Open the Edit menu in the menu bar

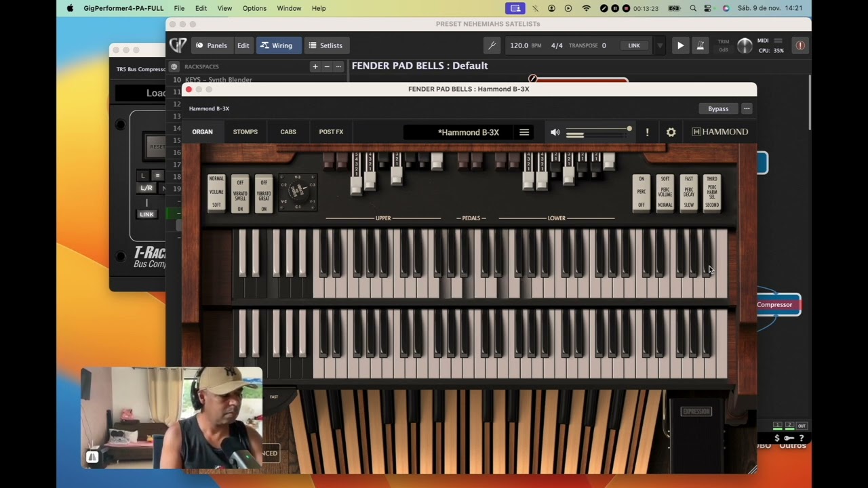pos(201,8)
